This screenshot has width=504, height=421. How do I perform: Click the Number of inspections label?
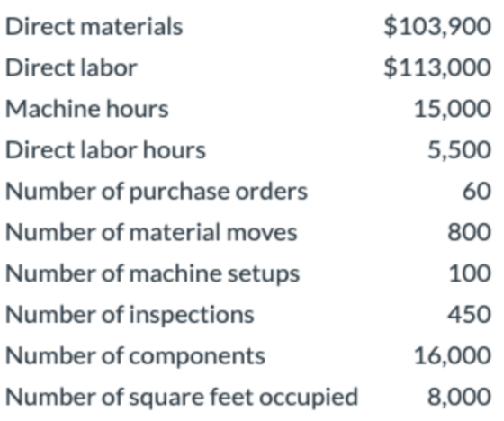pyautogui.click(x=130, y=315)
